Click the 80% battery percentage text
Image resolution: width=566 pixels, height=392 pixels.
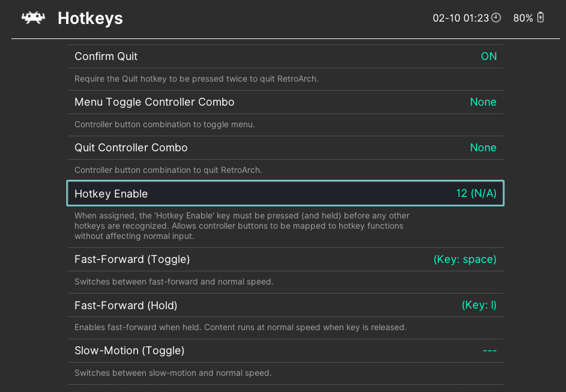click(x=521, y=18)
